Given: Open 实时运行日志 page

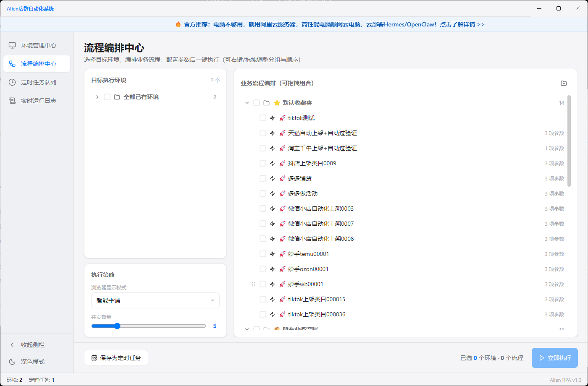Looking at the screenshot, I should (x=37, y=101).
